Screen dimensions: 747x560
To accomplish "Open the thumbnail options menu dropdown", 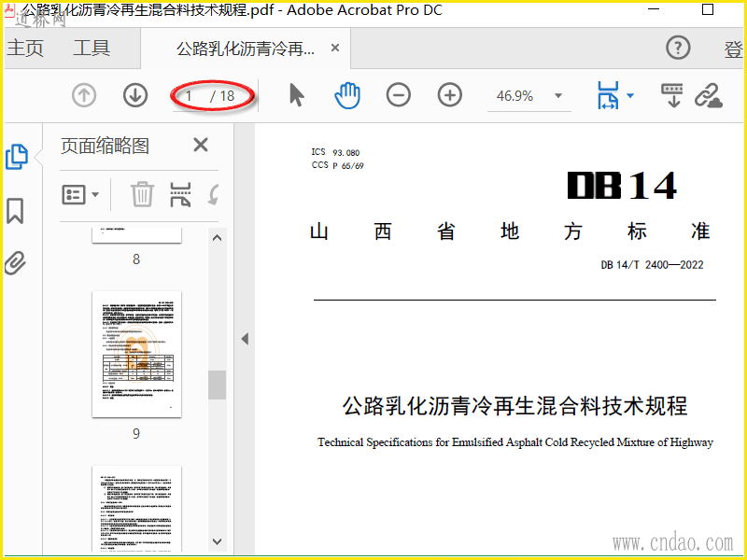I will point(80,195).
